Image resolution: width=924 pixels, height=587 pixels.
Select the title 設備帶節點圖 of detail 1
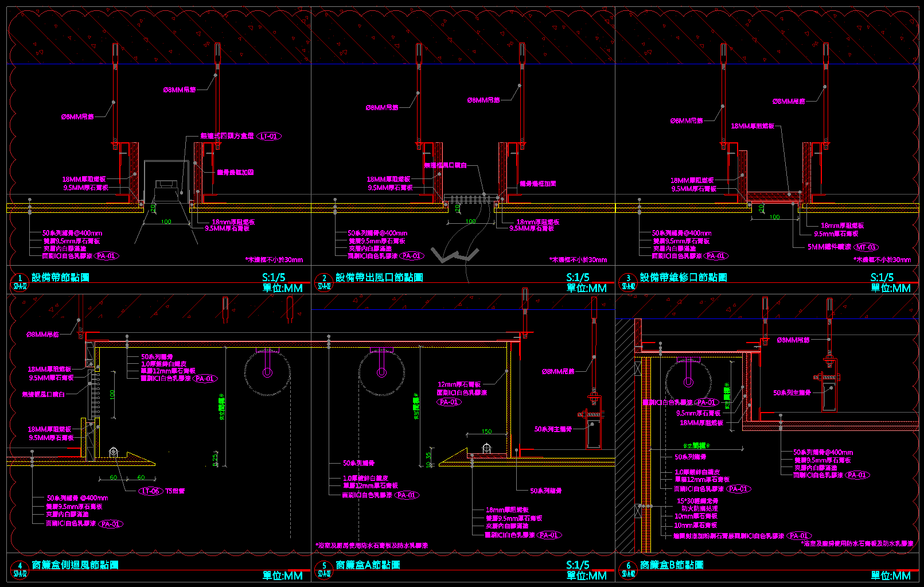(60, 277)
